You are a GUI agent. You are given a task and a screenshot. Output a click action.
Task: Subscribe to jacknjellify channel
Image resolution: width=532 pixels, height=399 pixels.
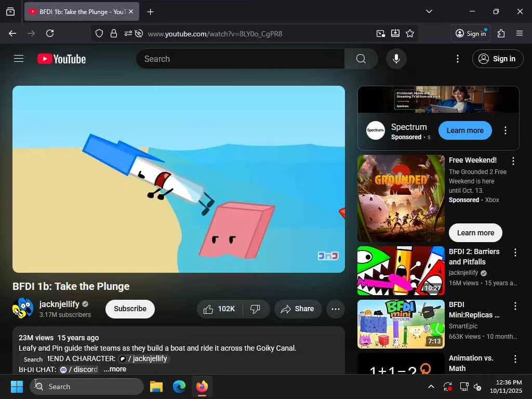click(130, 309)
